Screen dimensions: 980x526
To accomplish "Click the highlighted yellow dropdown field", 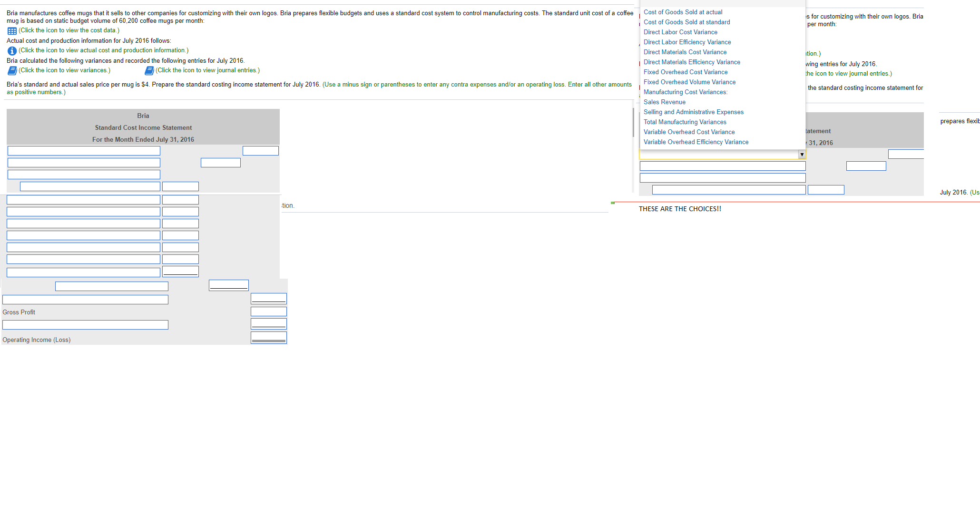I will click(x=718, y=155).
